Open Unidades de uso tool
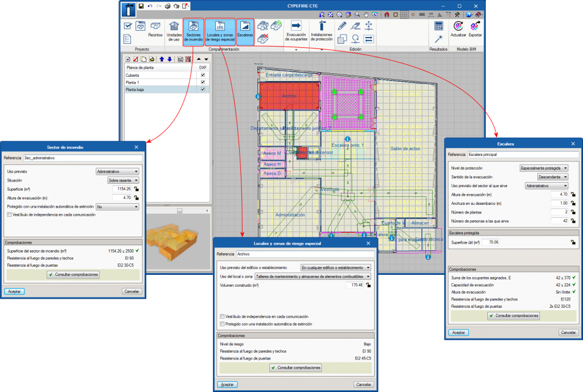583x392 pixels. 174,31
